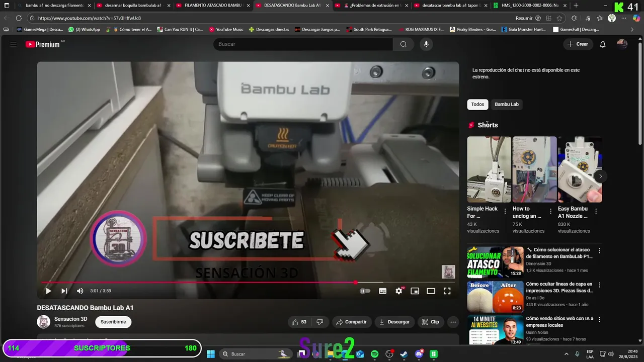Open browser settings ellipsis menu
The image size is (644, 362).
pos(624,18)
